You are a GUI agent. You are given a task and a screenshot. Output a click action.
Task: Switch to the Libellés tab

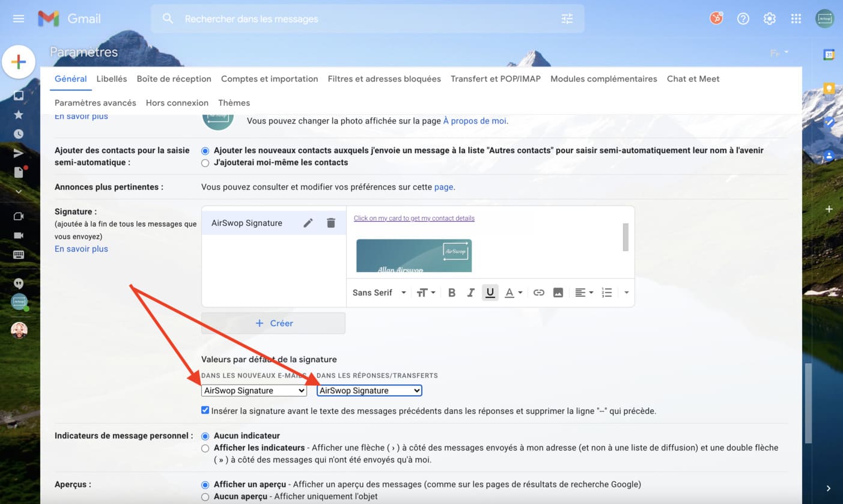112,79
